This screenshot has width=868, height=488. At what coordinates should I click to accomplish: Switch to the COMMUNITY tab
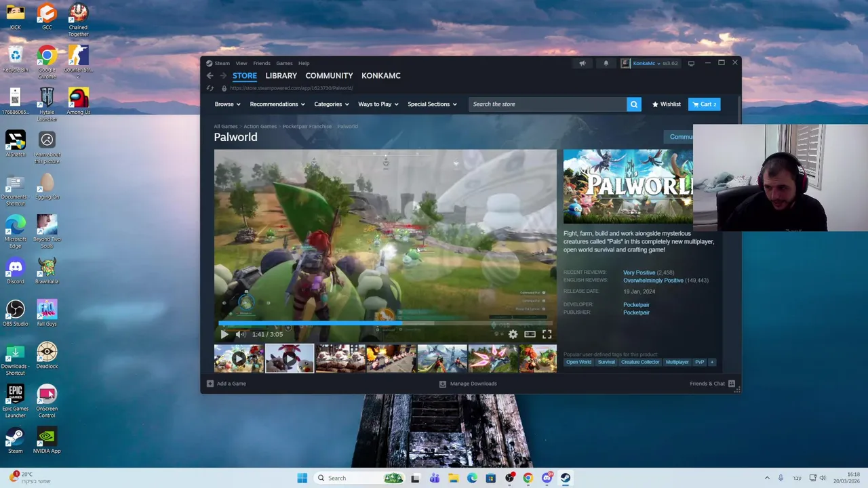tap(329, 76)
